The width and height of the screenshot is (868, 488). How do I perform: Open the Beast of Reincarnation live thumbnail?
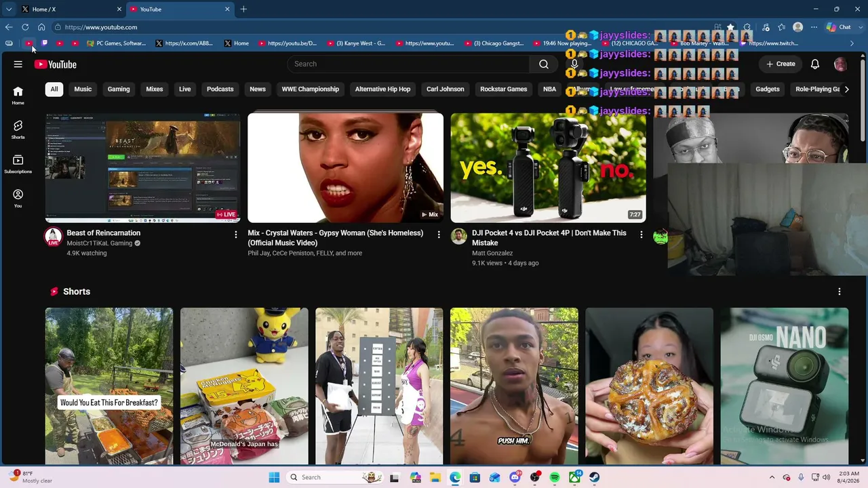142,167
